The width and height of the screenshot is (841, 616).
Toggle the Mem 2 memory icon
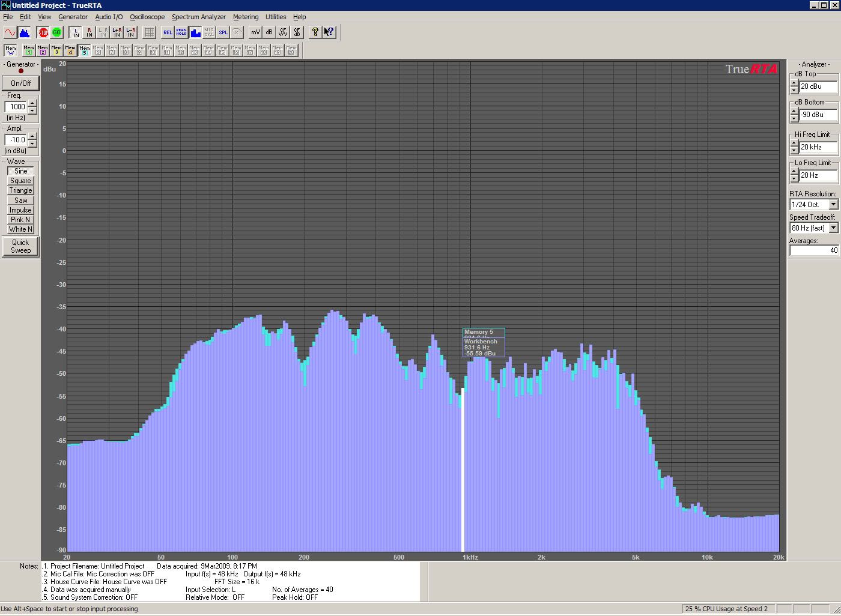[43, 50]
